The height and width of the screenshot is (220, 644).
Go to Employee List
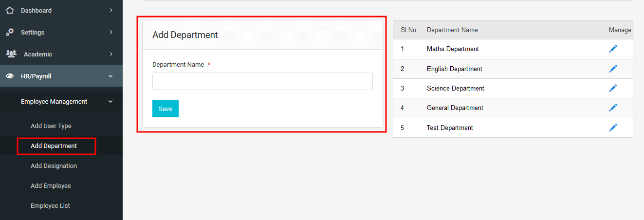pyautogui.click(x=50, y=205)
